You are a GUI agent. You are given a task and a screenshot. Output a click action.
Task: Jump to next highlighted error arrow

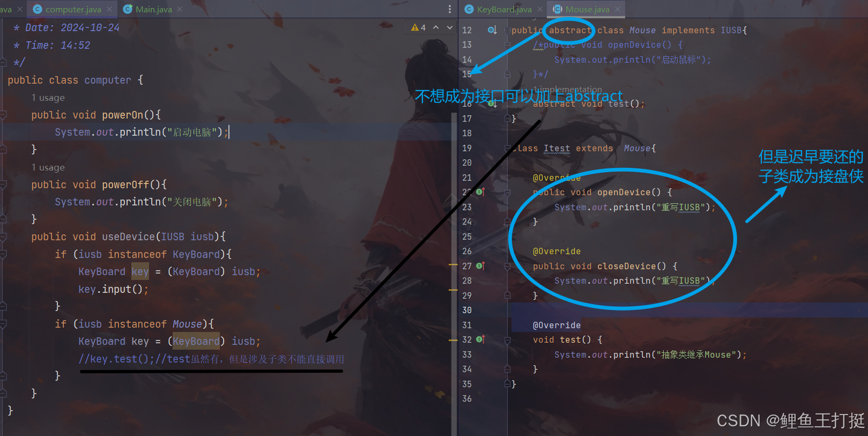[x=449, y=27]
